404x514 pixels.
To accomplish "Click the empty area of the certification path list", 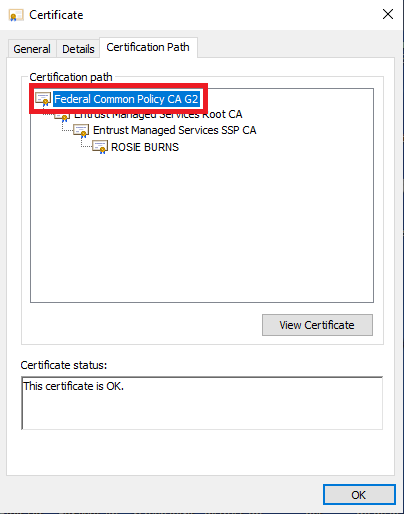I will pos(202,227).
